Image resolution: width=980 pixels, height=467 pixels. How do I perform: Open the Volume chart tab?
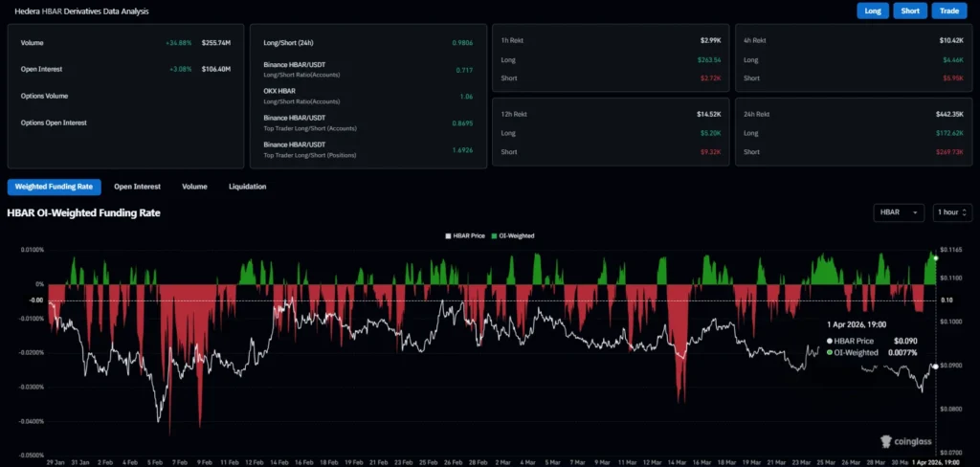coord(194,187)
